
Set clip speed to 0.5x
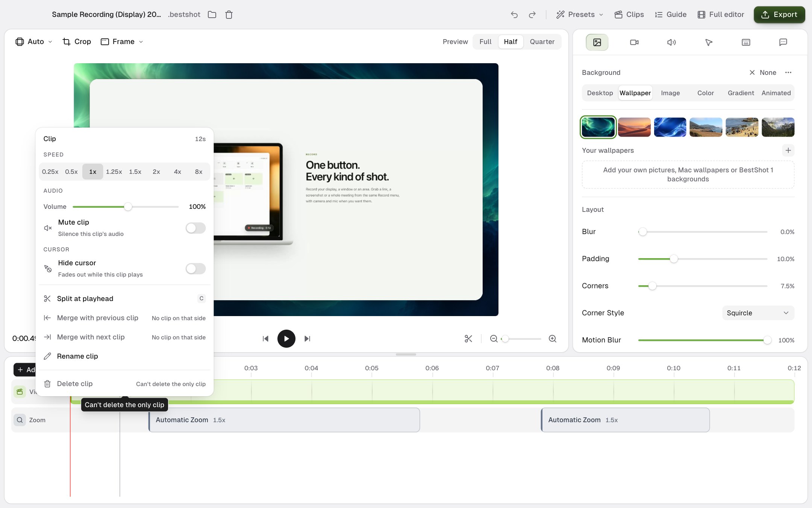[71, 172]
